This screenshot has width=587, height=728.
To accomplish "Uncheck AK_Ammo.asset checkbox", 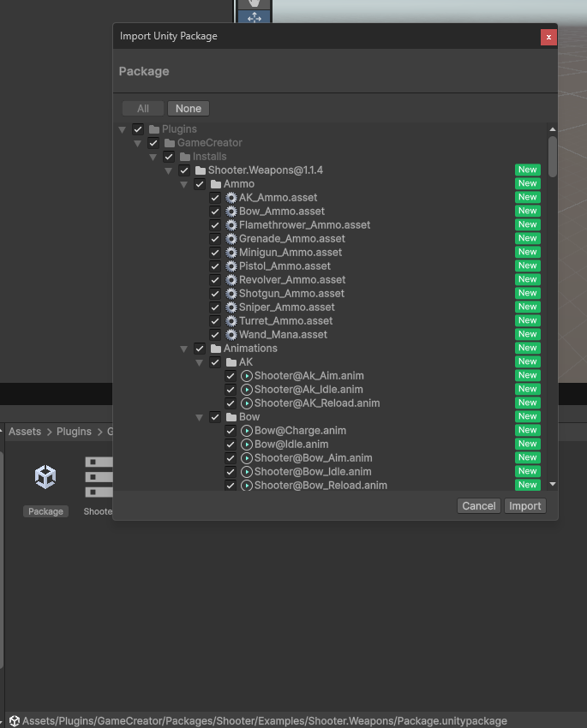I will (x=214, y=198).
